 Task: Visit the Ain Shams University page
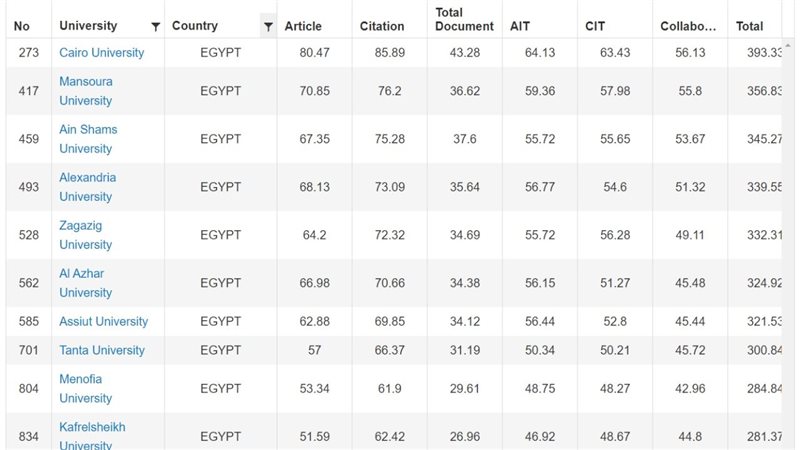click(x=88, y=139)
